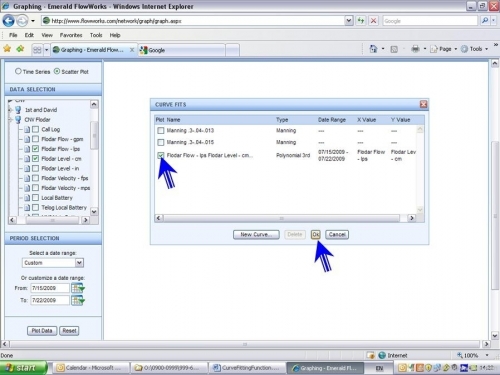Screen dimensions: 500x375
Task: Click the page bottom horizontal scrollbar
Action: pos(245,344)
